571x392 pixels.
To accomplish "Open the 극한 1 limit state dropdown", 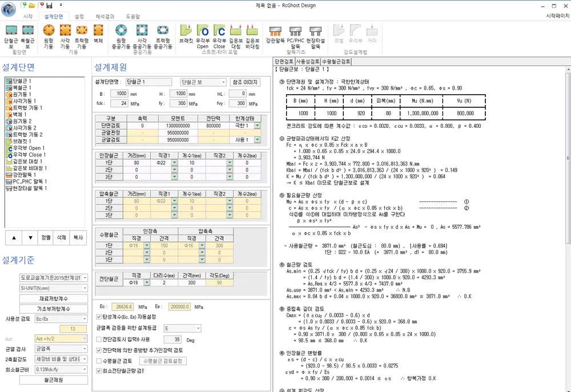I will click(258, 126).
